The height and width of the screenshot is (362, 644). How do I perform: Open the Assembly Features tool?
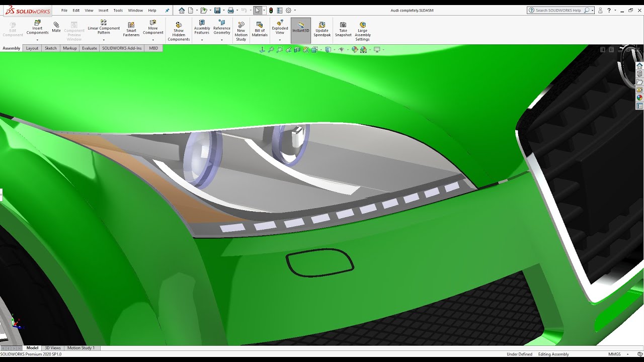(x=202, y=28)
